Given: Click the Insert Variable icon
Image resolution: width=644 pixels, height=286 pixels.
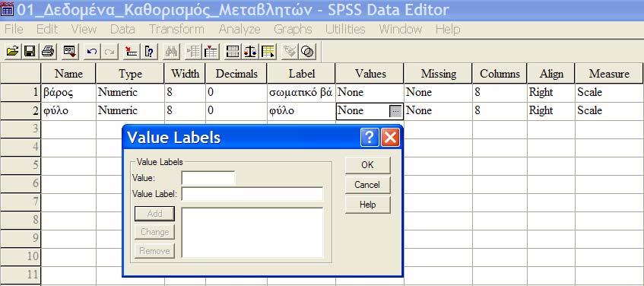Looking at the screenshot, I should pos(211,52).
